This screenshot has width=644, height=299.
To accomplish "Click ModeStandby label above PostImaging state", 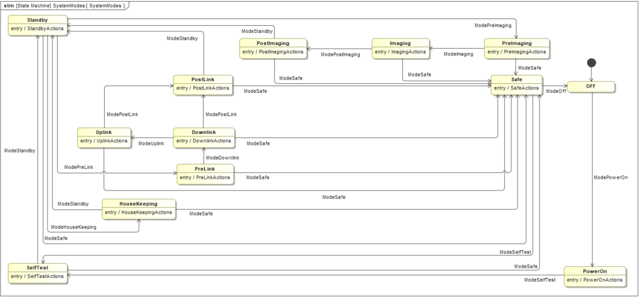I will click(257, 31).
